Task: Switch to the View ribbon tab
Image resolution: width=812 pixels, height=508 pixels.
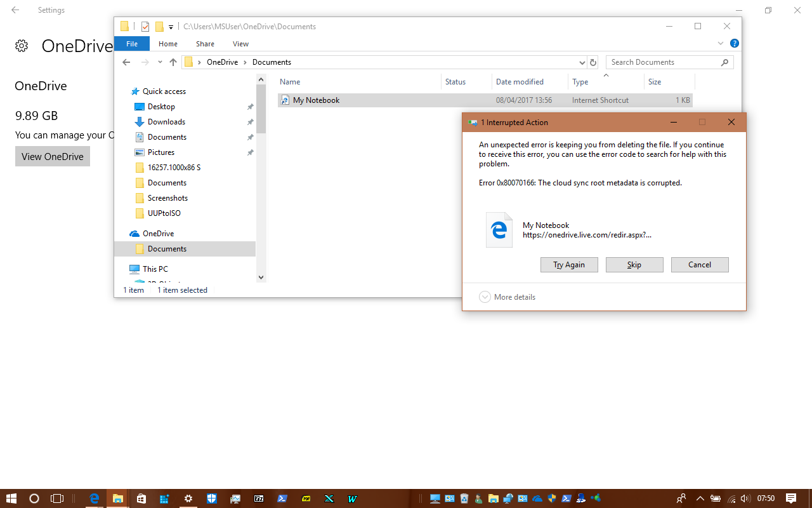Action: (x=240, y=44)
